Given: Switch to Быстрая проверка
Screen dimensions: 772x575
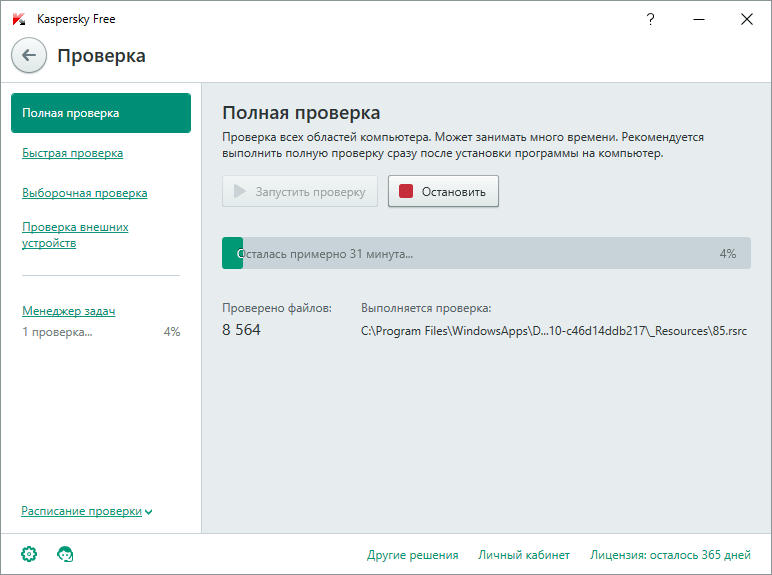Looking at the screenshot, I should (x=72, y=153).
